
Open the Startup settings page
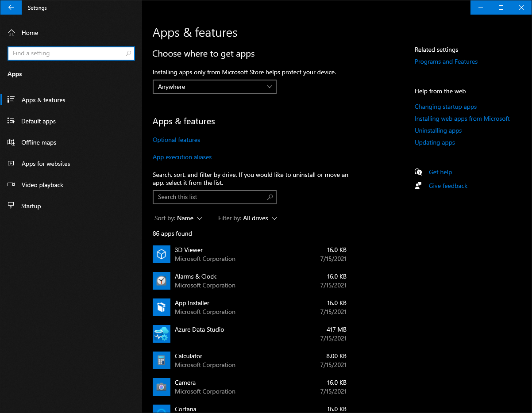(71, 206)
